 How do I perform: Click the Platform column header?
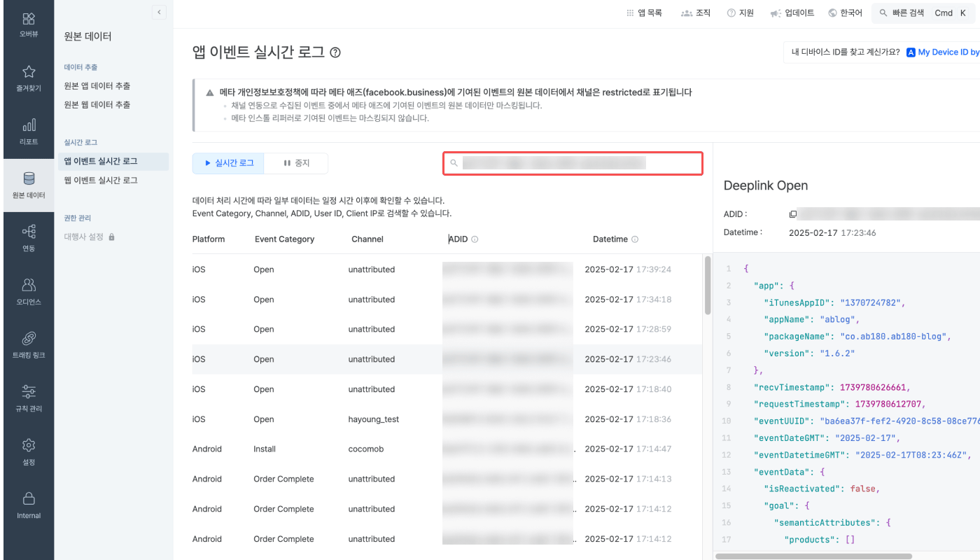209,239
